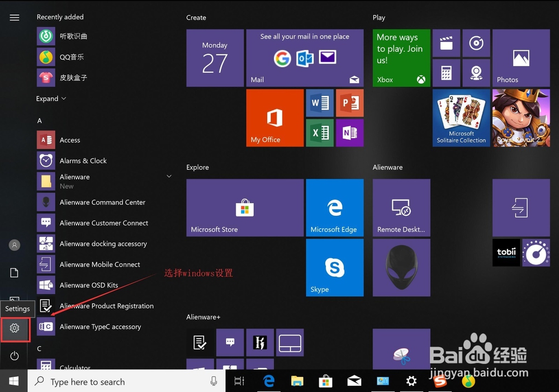Click the letter C section header

[39, 348]
